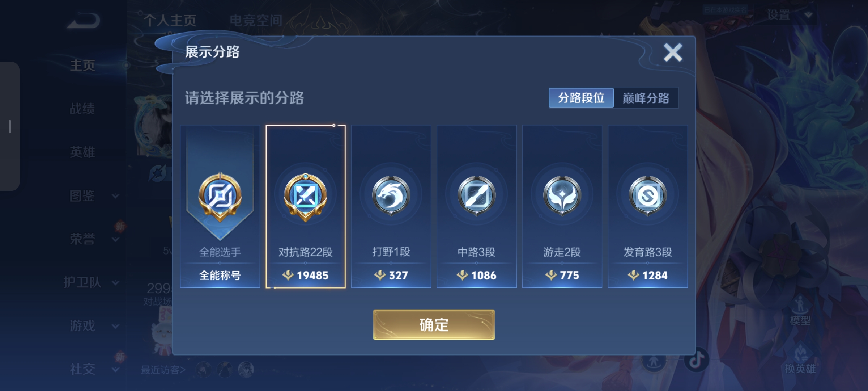The width and height of the screenshot is (868, 391).
Task: Expand the 护卫队 sidebar chevron
Action: (x=115, y=283)
